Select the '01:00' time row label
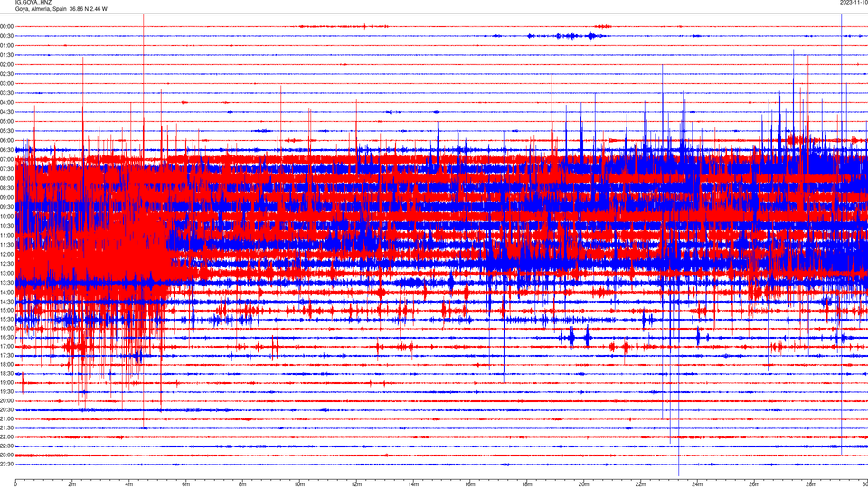 click(x=6, y=45)
